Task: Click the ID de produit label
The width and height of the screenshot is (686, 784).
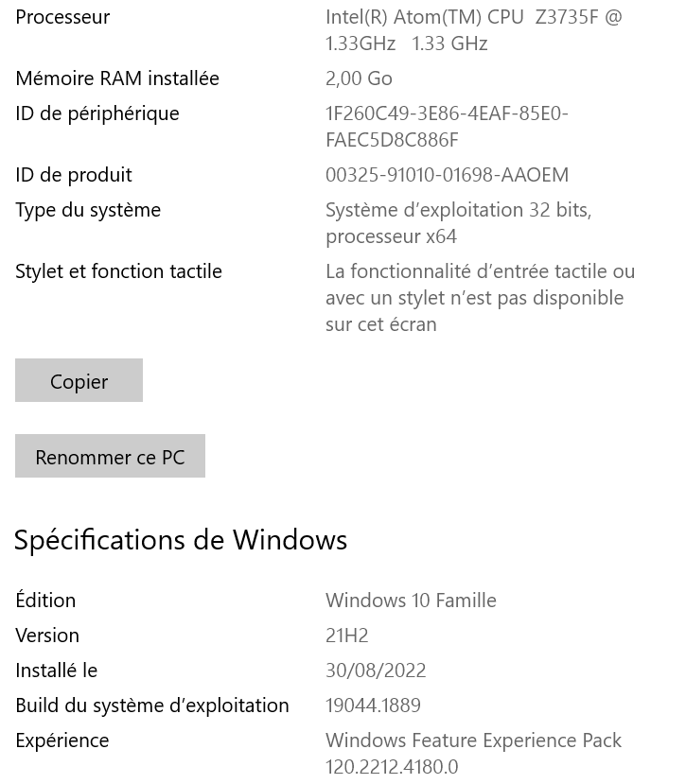Action: 74,175
